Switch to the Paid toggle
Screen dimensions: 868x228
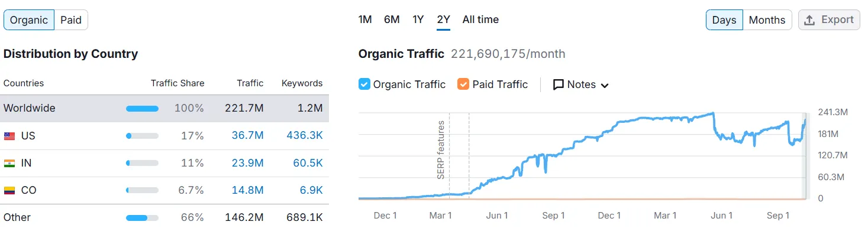click(x=71, y=19)
